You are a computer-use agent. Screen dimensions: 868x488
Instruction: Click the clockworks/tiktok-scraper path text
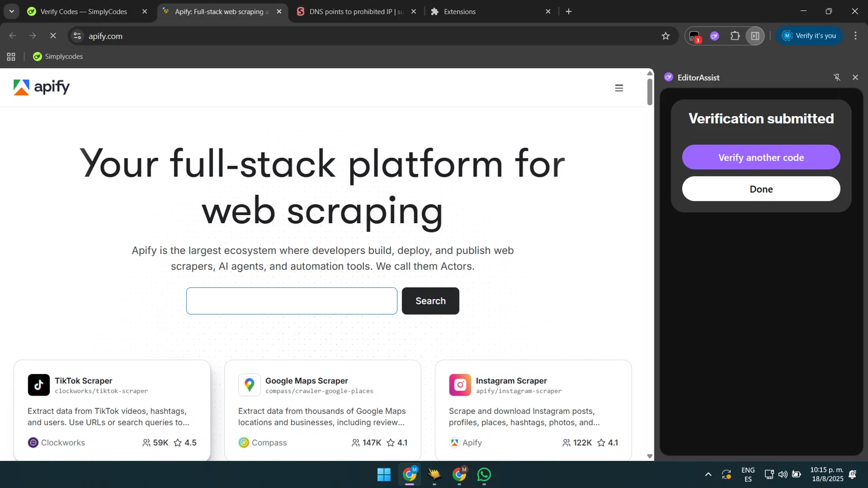pos(101,391)
